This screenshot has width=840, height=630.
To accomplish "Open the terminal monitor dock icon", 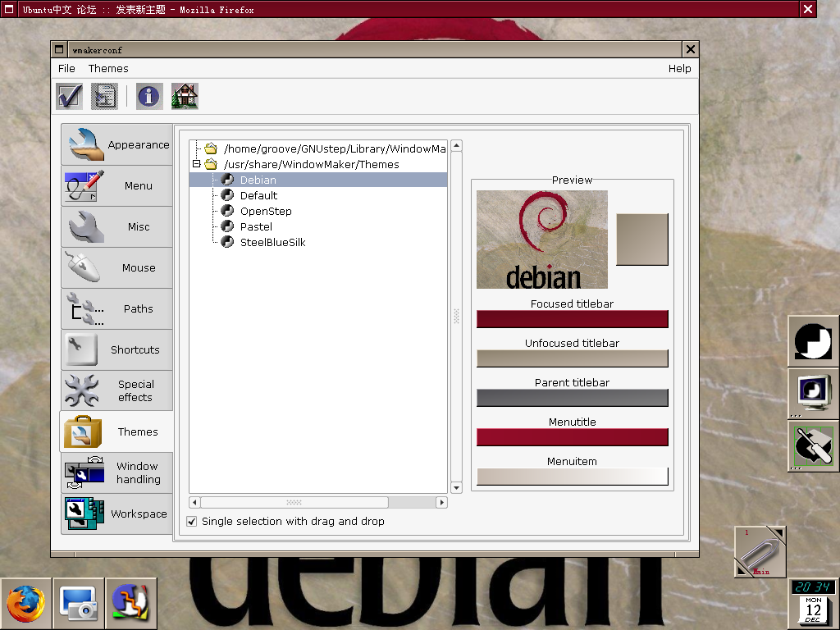I will coord(813,393).
